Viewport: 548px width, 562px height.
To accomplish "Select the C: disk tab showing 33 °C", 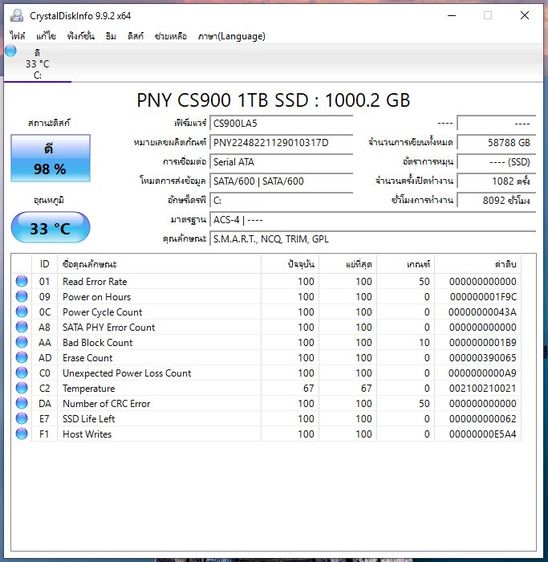I will [x=37, y=64].
